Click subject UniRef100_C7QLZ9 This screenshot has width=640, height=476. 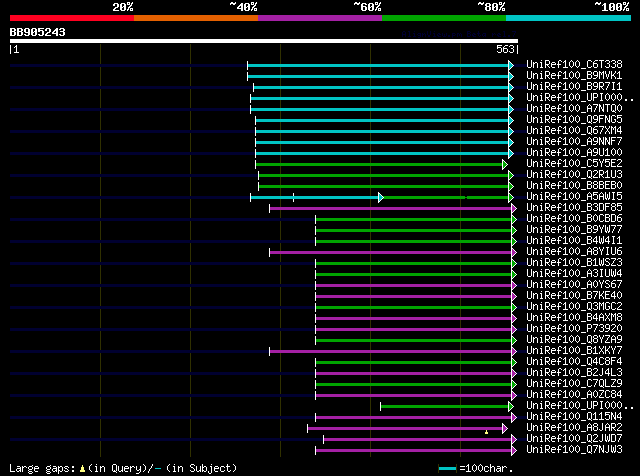tap(574, 384)
